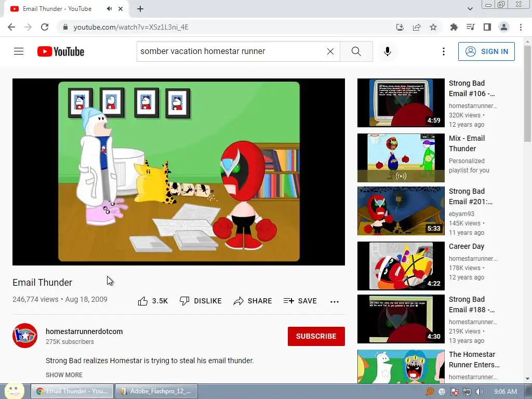Like the video with thumbs up
Image resolution: width=532 pixels, height=399 pixels.
point(143,301)
